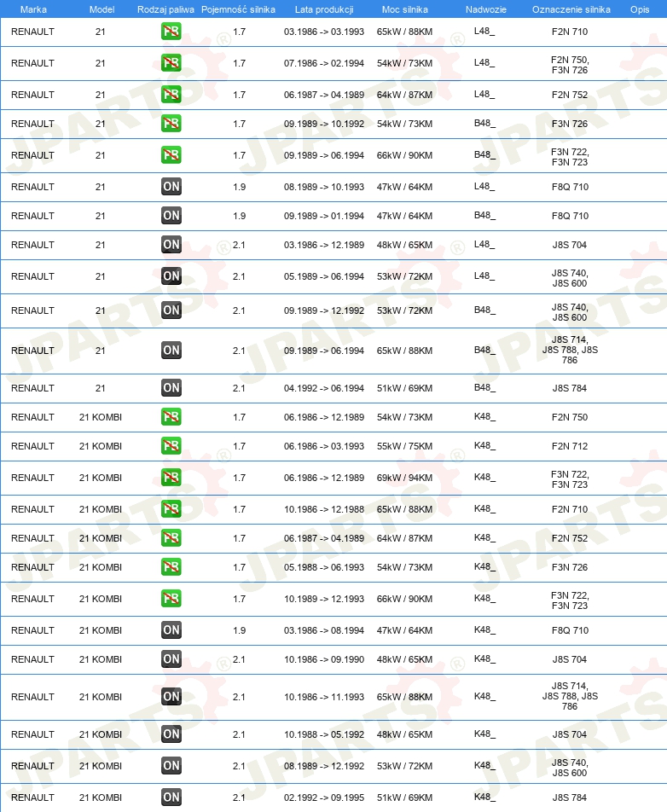Click diesel ON icon for 09.1989 -> 01.1994 row

(171, 216)
